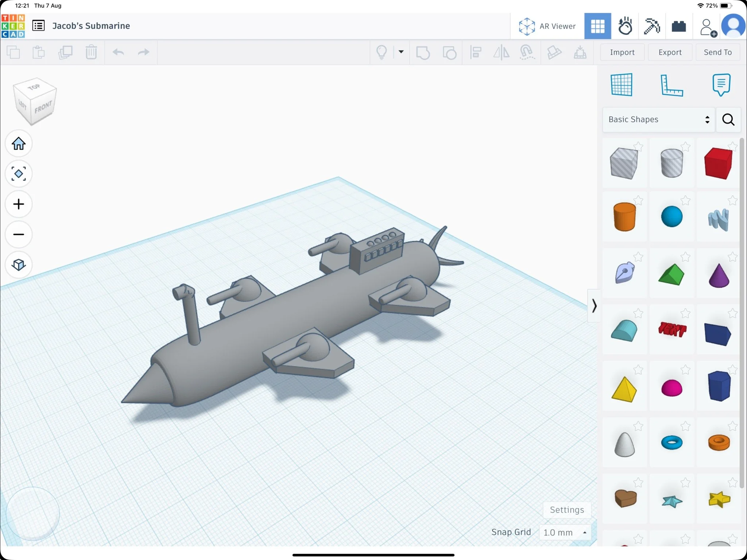747x560 pixels.
Task: Switch to the Bricks view tab
Action: pyautogui.click(x=678, y=26)
